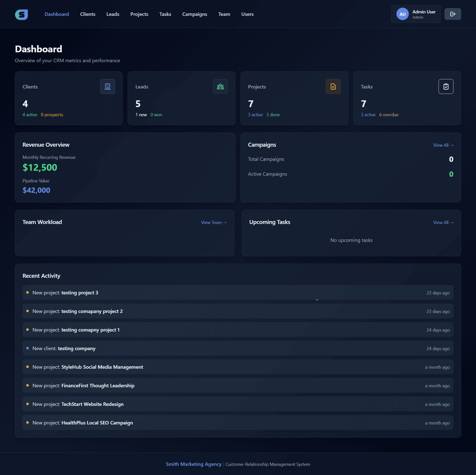Open the Leads stat card
The width and height of the screenshot is (476, 475).
(x=181, y=98)
